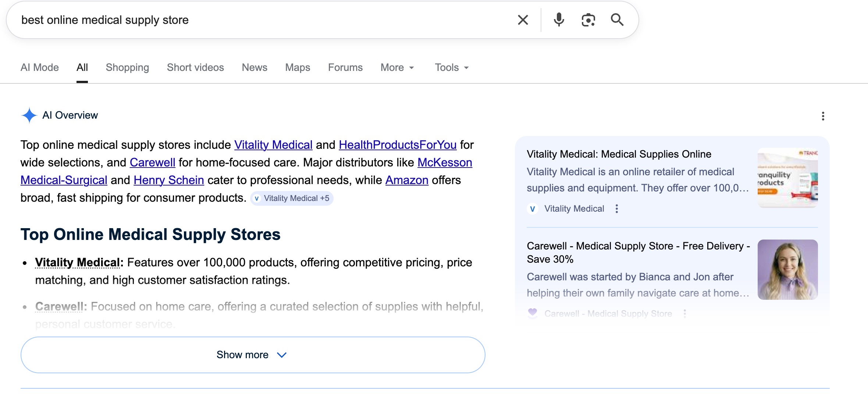Click 'Vitality Medical' site name under first source card
This screenshot has height=399, width=868.
574,209
